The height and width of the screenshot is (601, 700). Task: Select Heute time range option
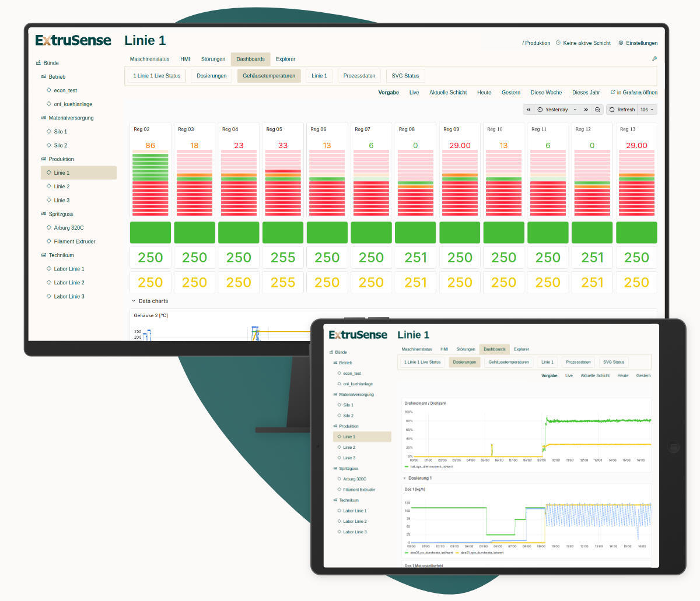484,93
